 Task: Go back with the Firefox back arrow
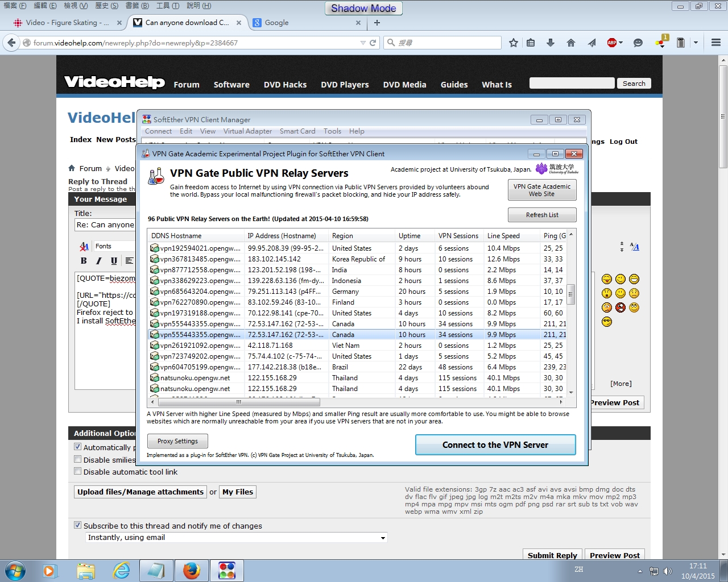[11, 43]
